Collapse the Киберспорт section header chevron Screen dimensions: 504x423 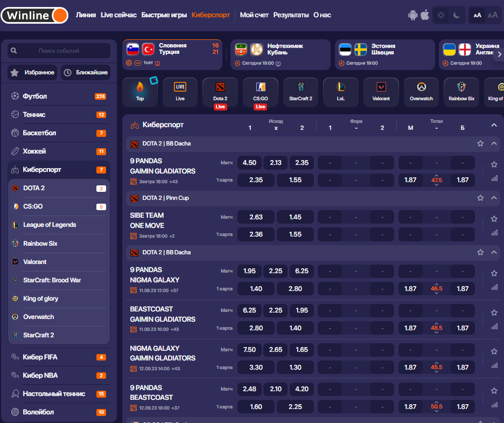pos(494,125)
